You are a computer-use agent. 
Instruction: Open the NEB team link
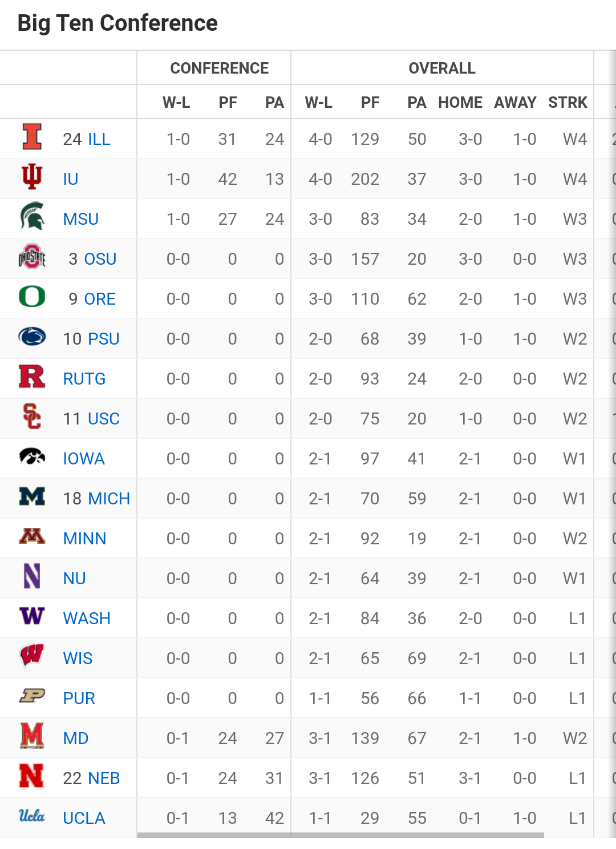[104, 778]
